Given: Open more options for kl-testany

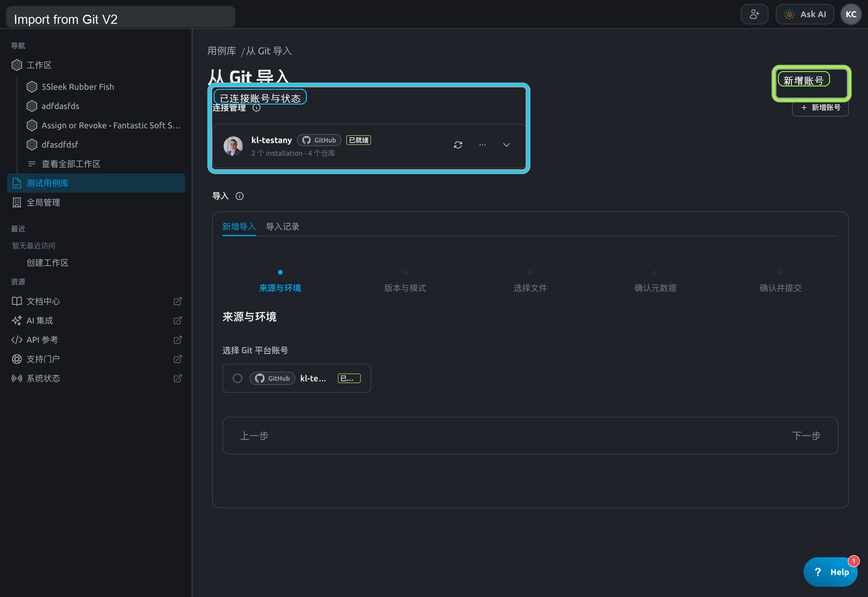Looking at the screenshot, I should (483, 145).
